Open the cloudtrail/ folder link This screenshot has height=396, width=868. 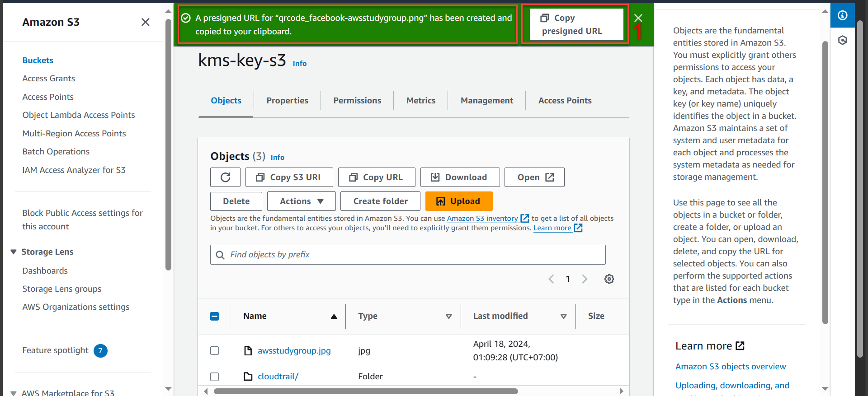coord(278,377)
